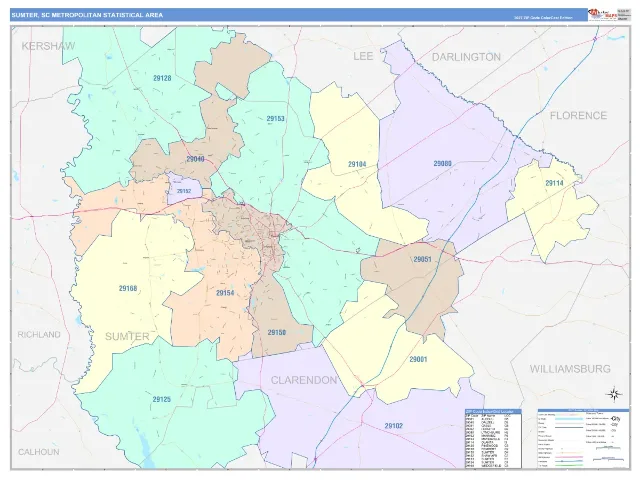Screen dimensions: 640x480
Task: Click ZIP code 29168 label
Action: coord(128,289)
